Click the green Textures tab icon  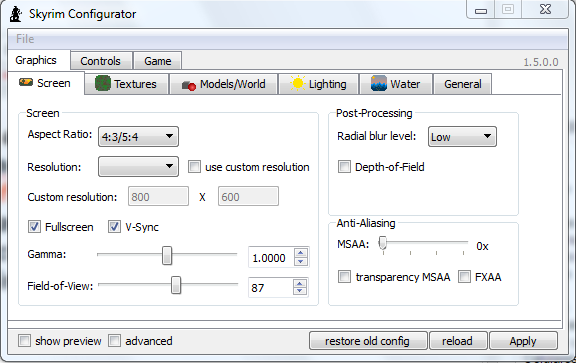pos(102,83)
